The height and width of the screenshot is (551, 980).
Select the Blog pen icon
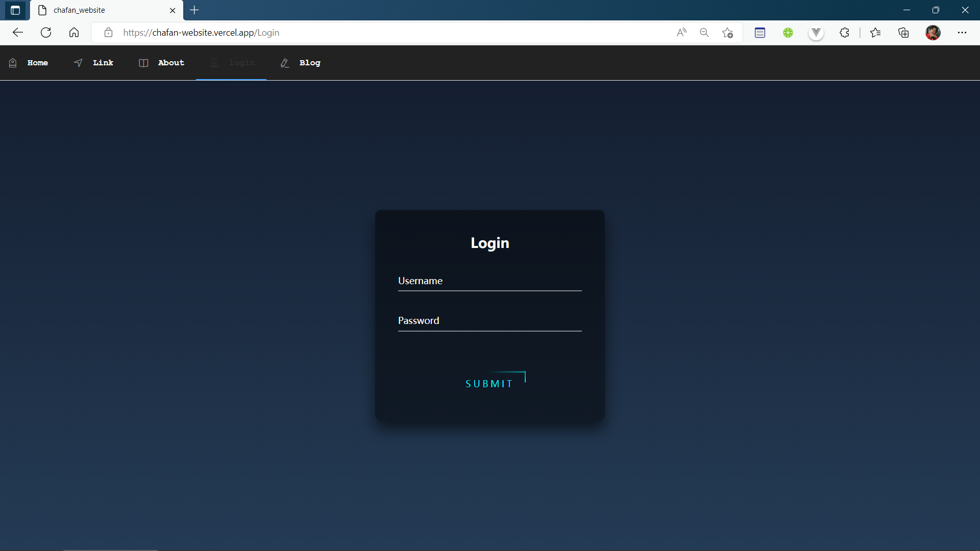coord(285,63)
